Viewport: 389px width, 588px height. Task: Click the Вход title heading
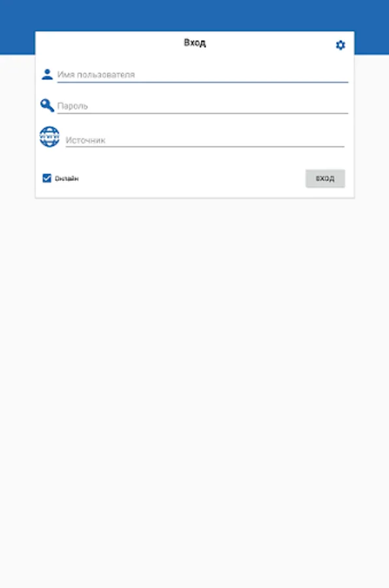point(194,42)
